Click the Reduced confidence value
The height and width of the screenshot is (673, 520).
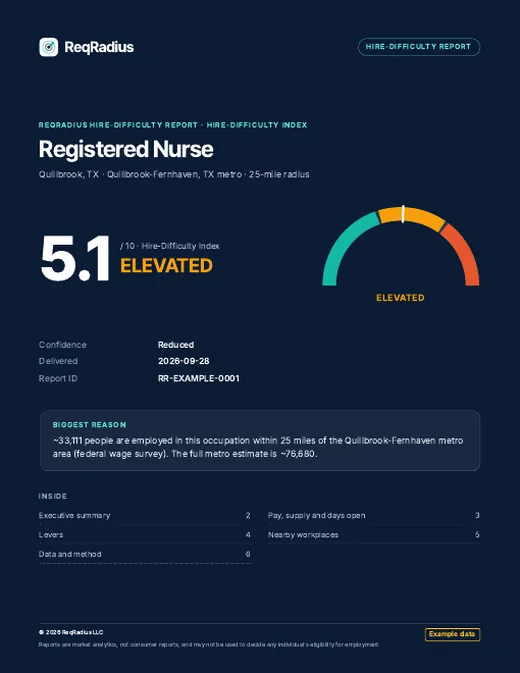coord(176,345)
